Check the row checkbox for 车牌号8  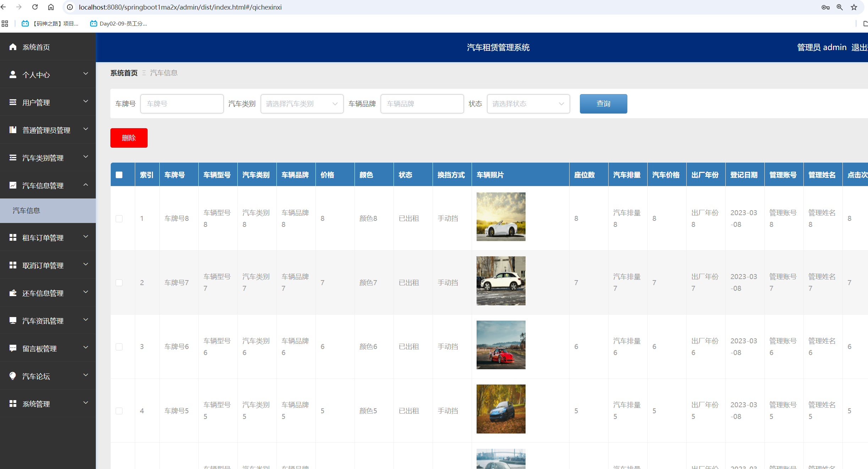[119, 219]
